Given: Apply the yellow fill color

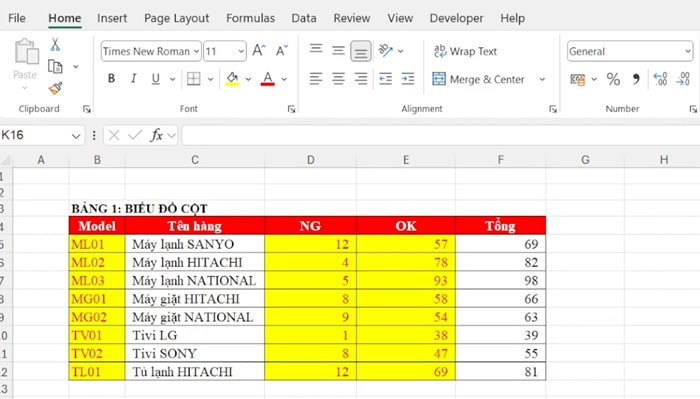Looking at the screenshot, I should 232,79.
